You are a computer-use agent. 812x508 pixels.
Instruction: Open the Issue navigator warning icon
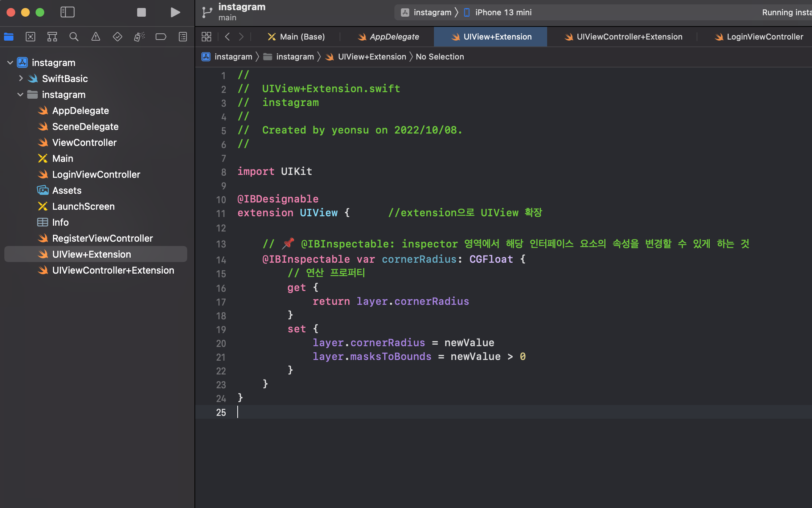click(x=96, y=37)
